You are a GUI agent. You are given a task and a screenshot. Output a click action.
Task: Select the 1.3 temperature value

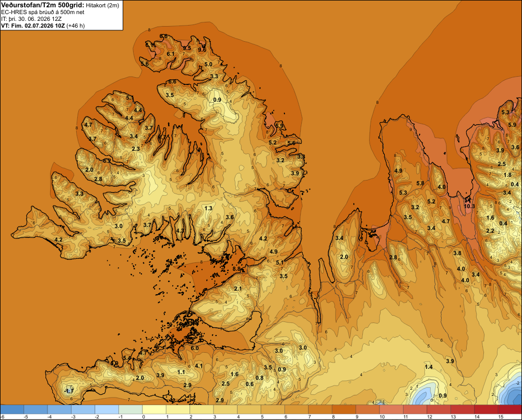(x=208, y=208)
